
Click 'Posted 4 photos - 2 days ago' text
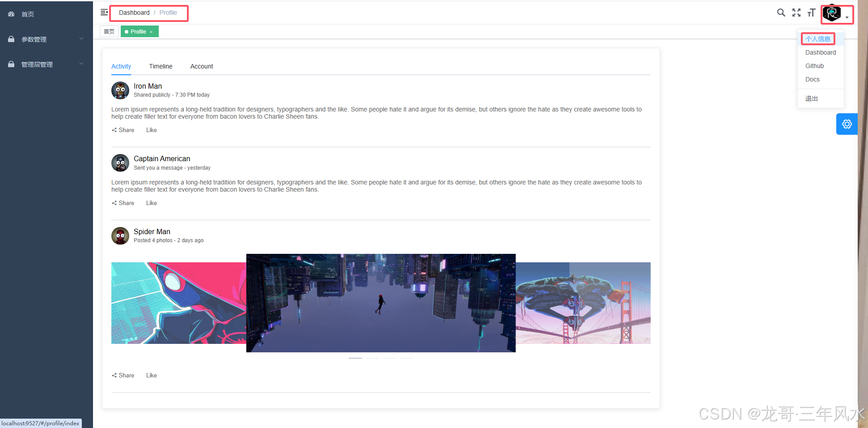169,240
